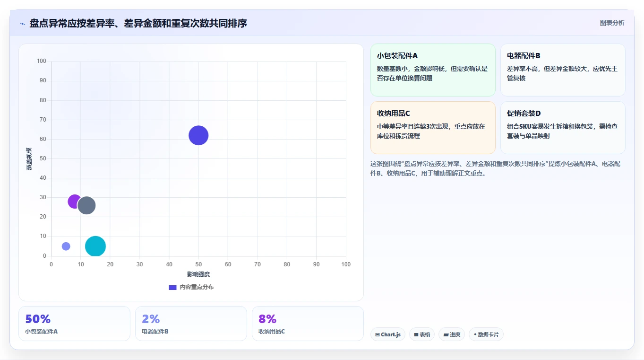The height and width of the screenshot is (360, 644).
Task: Select the 电器配件B info card
Action: (563, 70)
